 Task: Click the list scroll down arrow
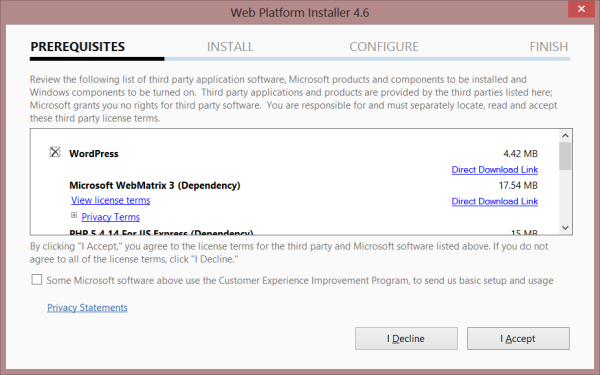[x=565, y=228]
